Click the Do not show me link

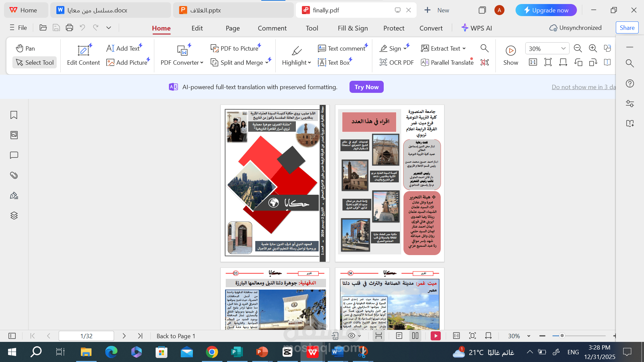583,87
